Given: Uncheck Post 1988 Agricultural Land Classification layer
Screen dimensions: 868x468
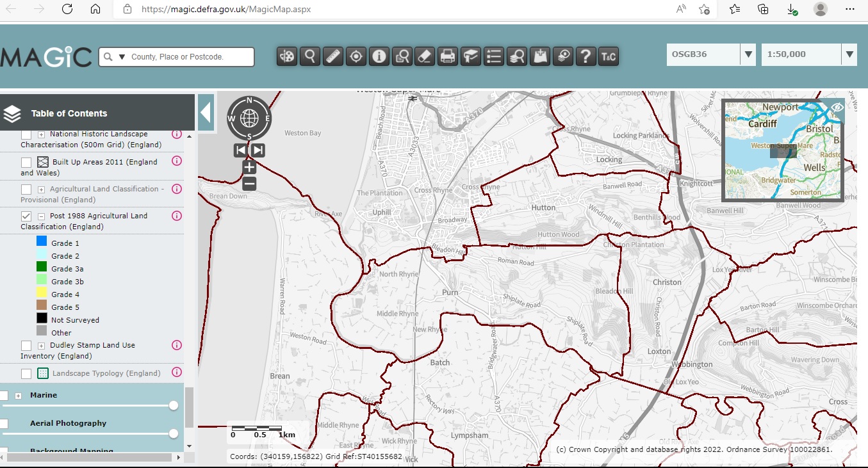Looking at the screenshot, I should coord(26,216).
